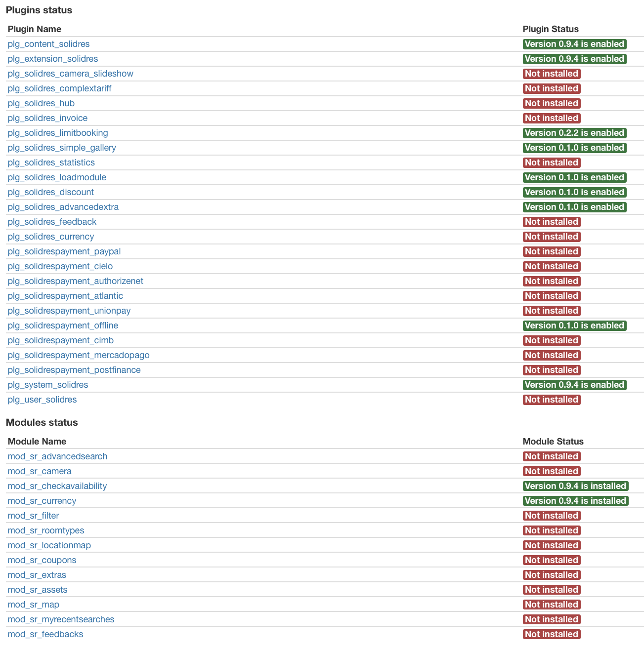644x648 pixels.
Task: Open the mod_sr_advancedsearch module
Action: pyautogui.click(x=57, y=456)
